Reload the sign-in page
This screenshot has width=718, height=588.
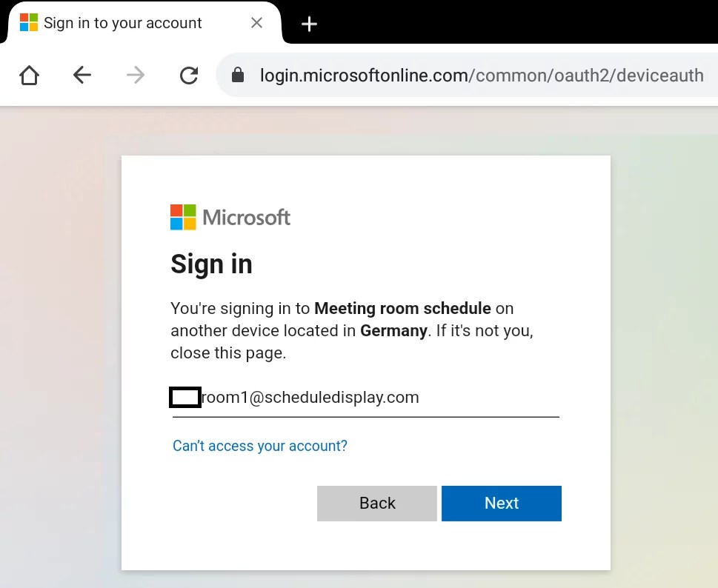point(189,75)
